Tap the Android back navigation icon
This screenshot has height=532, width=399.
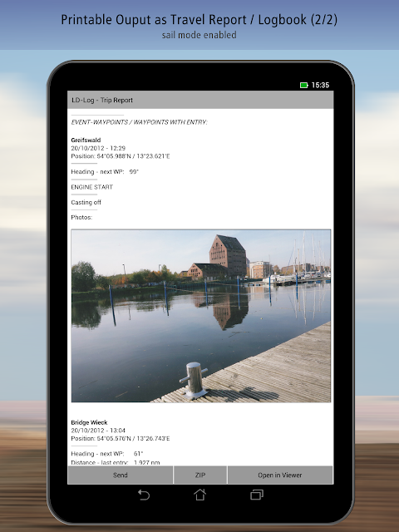(144, 495)
